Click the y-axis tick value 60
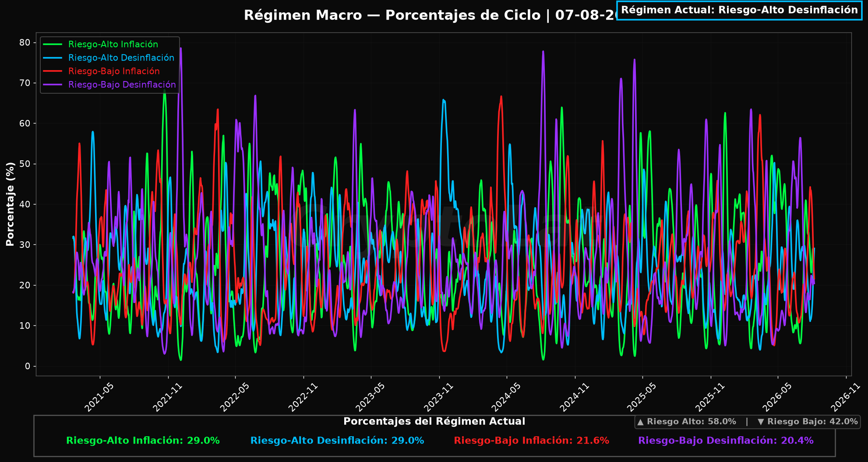The image size is (868, 462). 25,123
